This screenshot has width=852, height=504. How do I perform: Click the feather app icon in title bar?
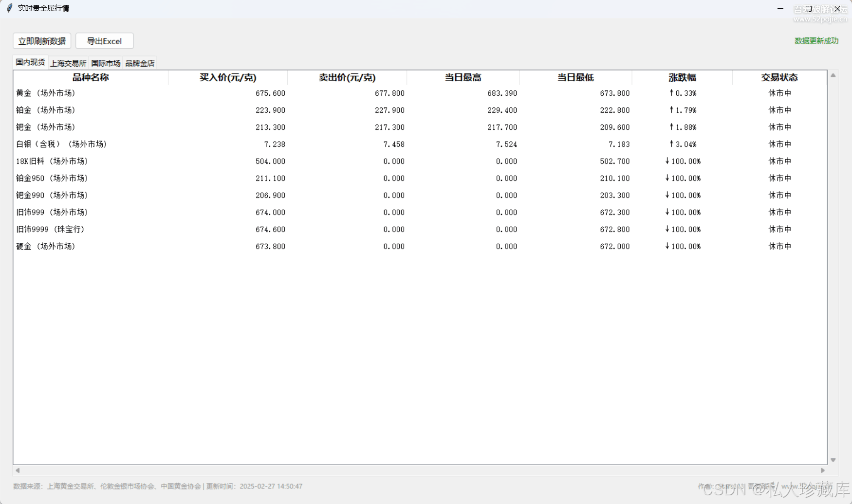[10, 8]
